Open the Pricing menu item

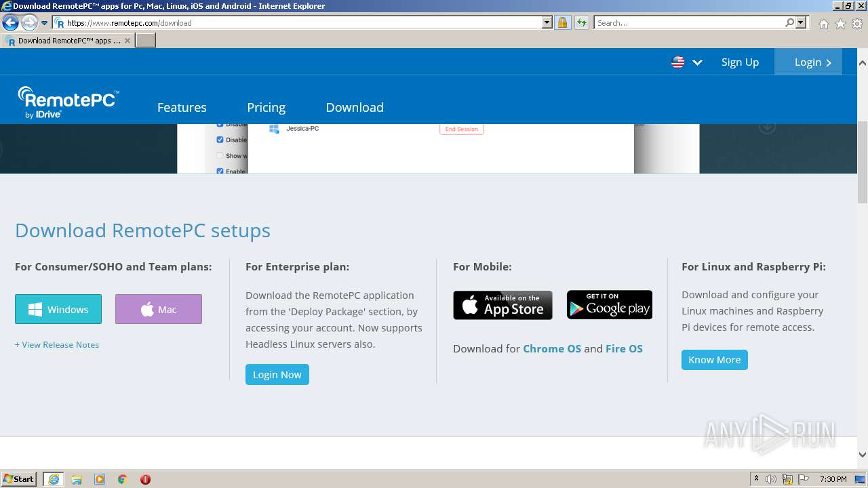(266, 107)
